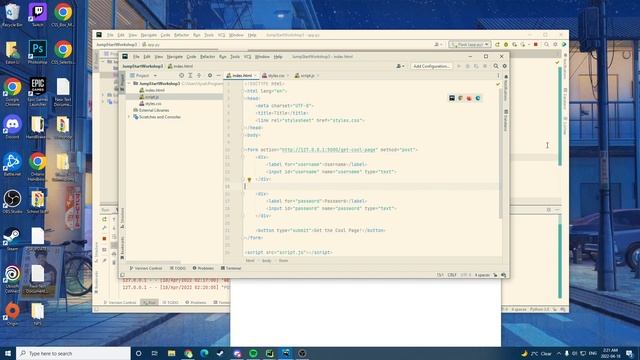Click the html breadcrumb below editor
Screen dimensions: 640x360
coord(250,260)
